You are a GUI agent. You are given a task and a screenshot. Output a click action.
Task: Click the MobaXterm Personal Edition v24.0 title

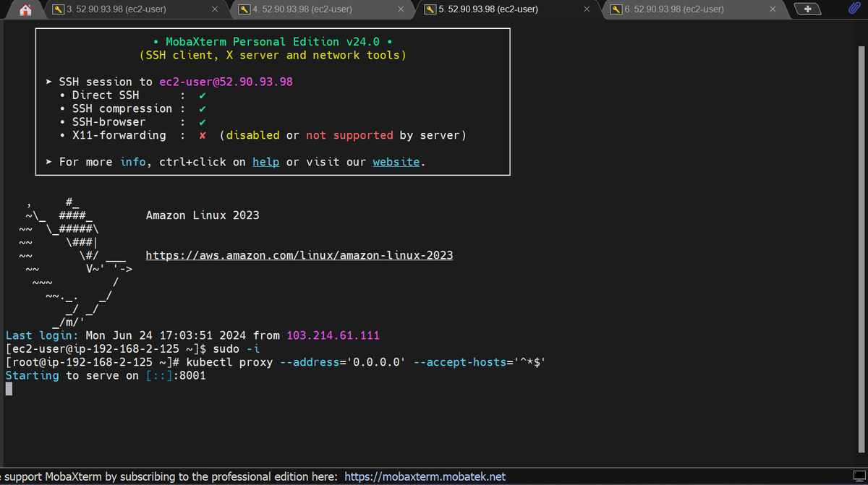pyautogui.click(x=273, y=41)
